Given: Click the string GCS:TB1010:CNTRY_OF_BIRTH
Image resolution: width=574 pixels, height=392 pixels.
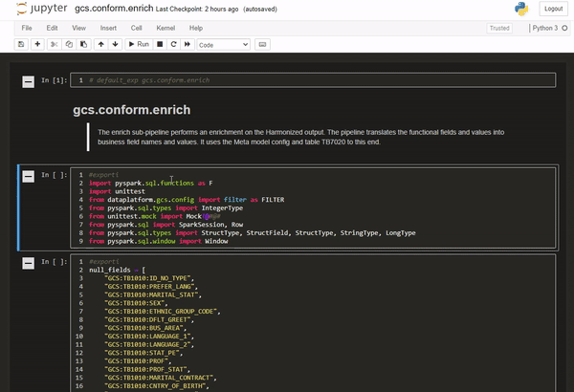Looking at the screenshot, I should click(155, 386).
